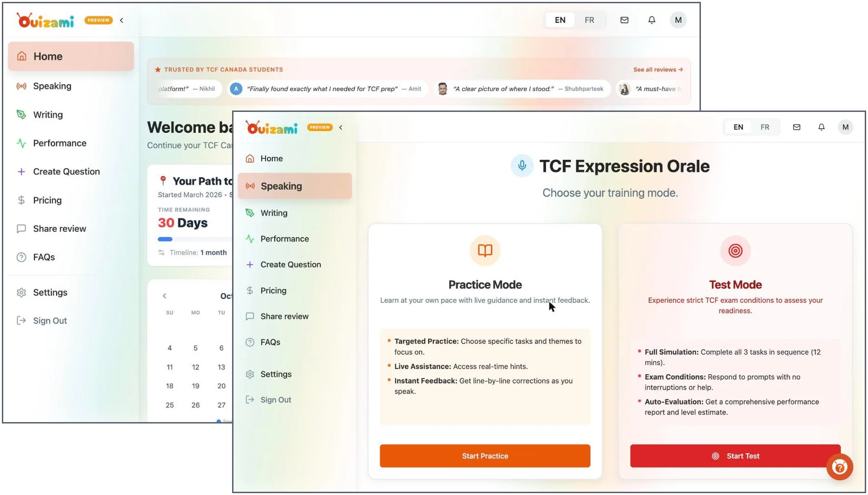The width and height of the screenshot is (868, 495).
Task: Select day 12 in the calendar
Action: 195,367
